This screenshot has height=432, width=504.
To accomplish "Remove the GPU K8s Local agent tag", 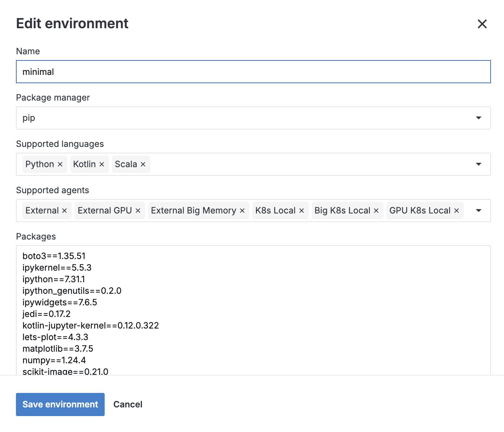I will (457, 211).
